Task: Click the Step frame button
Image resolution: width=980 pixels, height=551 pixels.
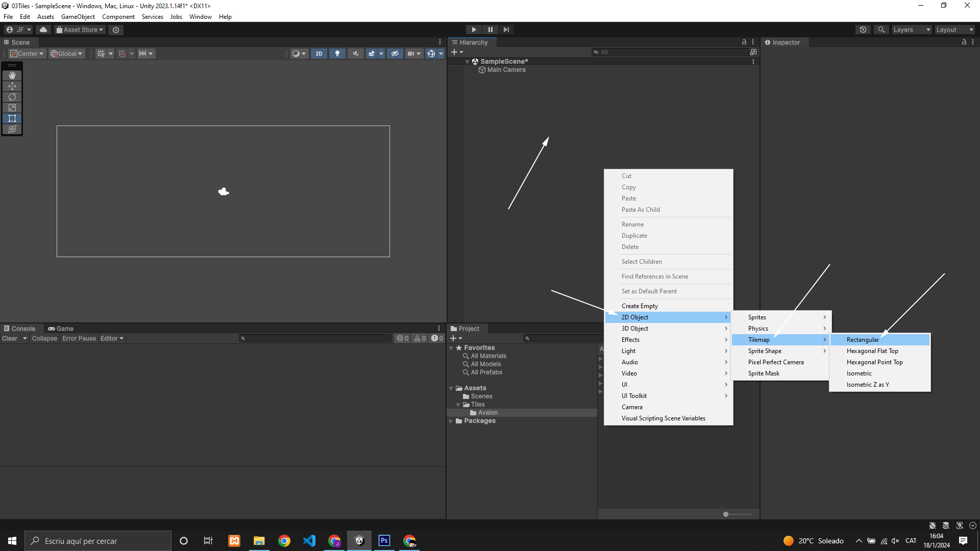Action: tap(506, 30)
